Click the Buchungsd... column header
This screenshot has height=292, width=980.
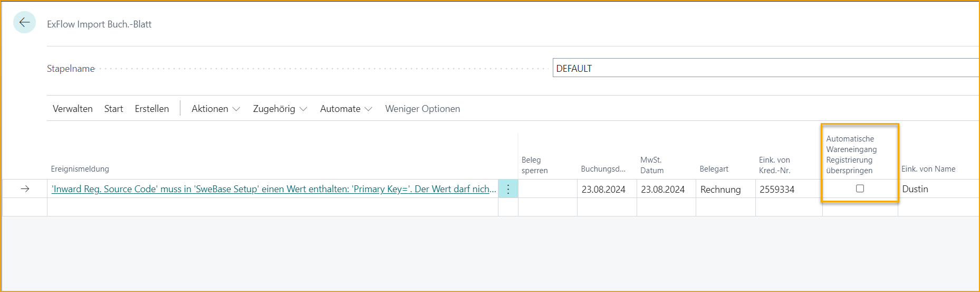[603, 169]
